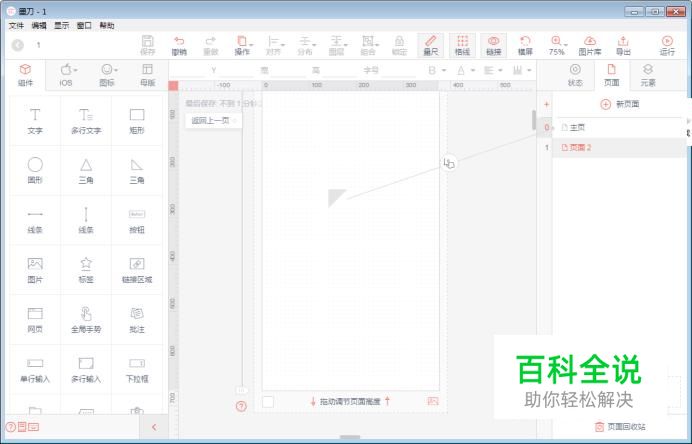Select the 链接区域 link area component
The height and width of the screenshot is (444, 692).
(137, 270)
